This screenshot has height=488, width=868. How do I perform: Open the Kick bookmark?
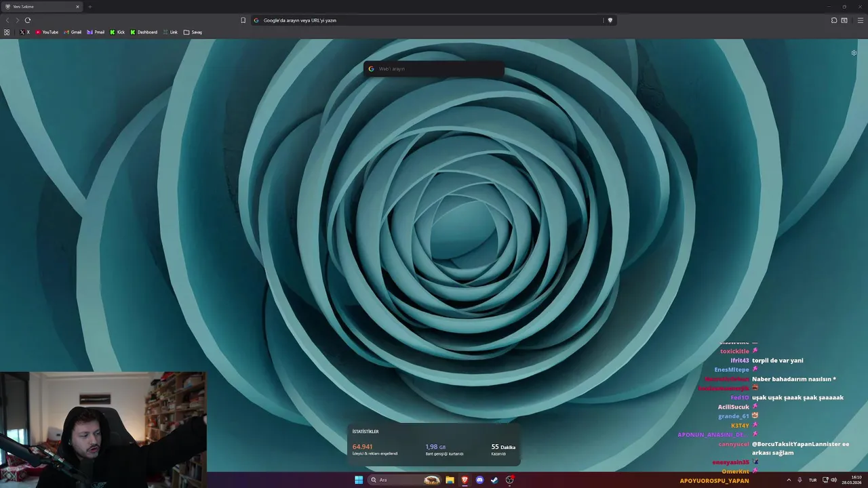point(117,32)
